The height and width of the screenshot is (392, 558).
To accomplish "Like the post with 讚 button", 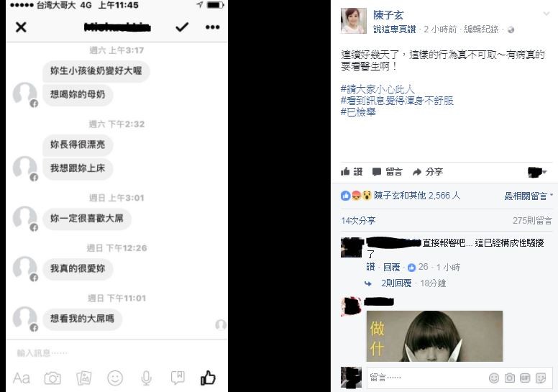I will tap(352, 172).
